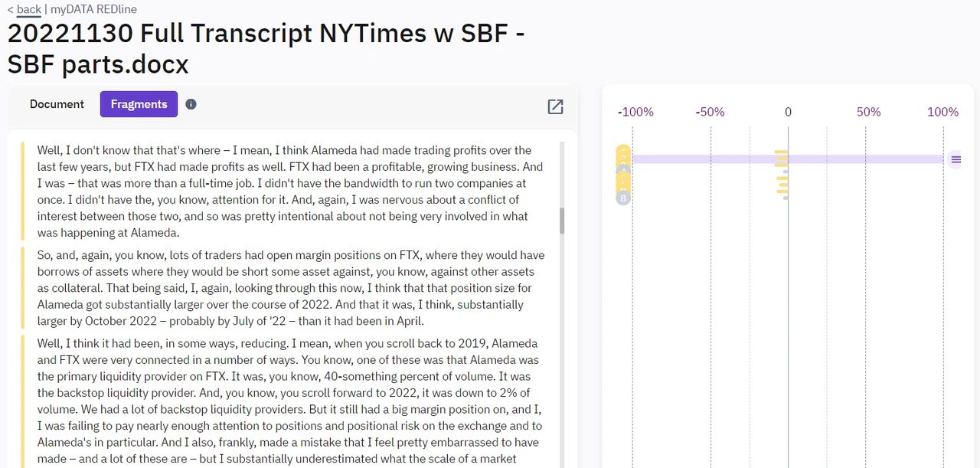Open document in new window icon
This screenshot has height=468, width=980.
point(556,107)
